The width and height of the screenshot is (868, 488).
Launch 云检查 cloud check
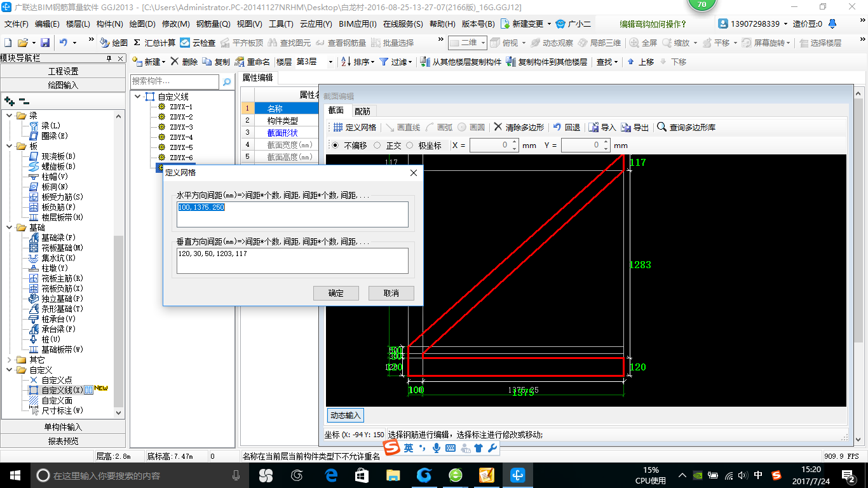click(198, 43)
